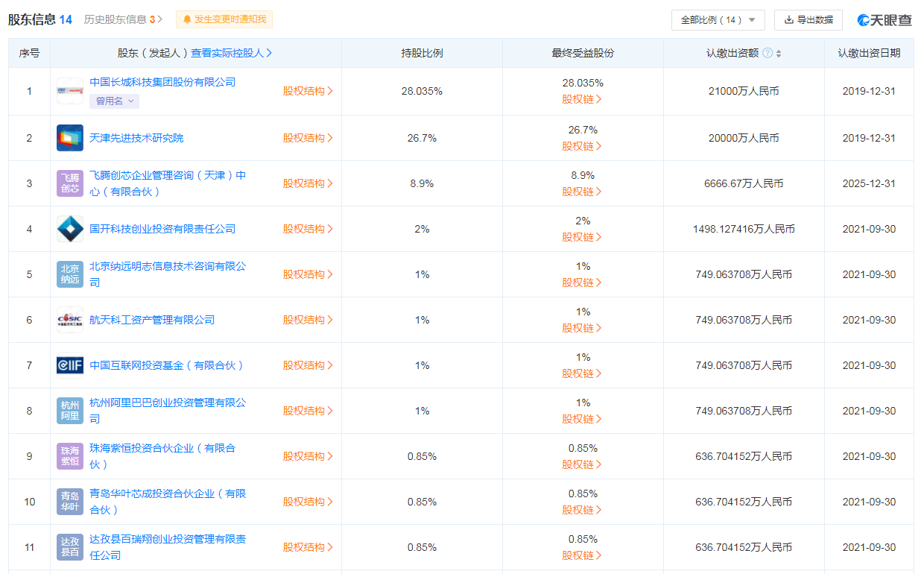Click the 珠海紫恒 avatar icon
Screen dimensions: 924x574
(70, 456)
